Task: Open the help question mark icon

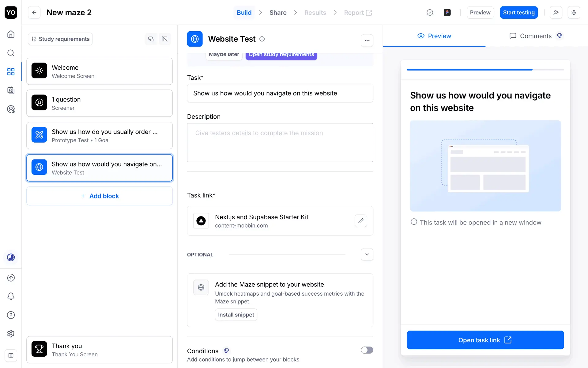Action: click(x=11, y=315)
